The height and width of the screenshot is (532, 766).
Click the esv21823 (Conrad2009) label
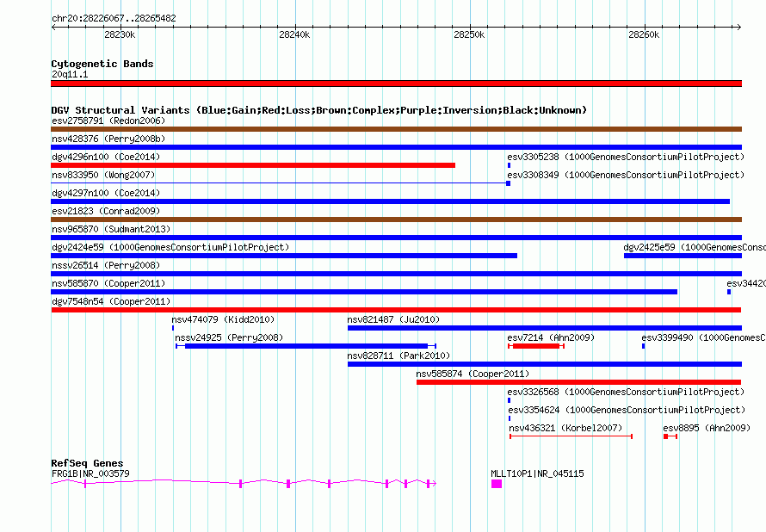click(106, 211)
